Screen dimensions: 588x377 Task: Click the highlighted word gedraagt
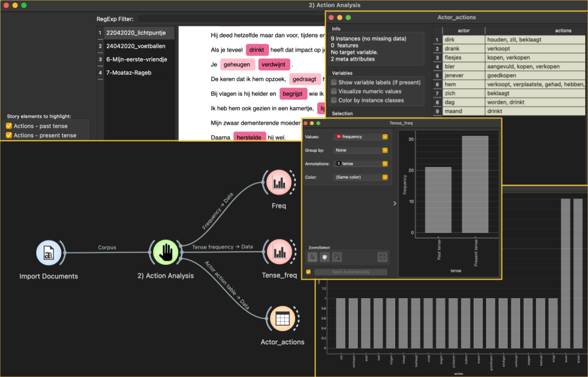pos(305,79)
